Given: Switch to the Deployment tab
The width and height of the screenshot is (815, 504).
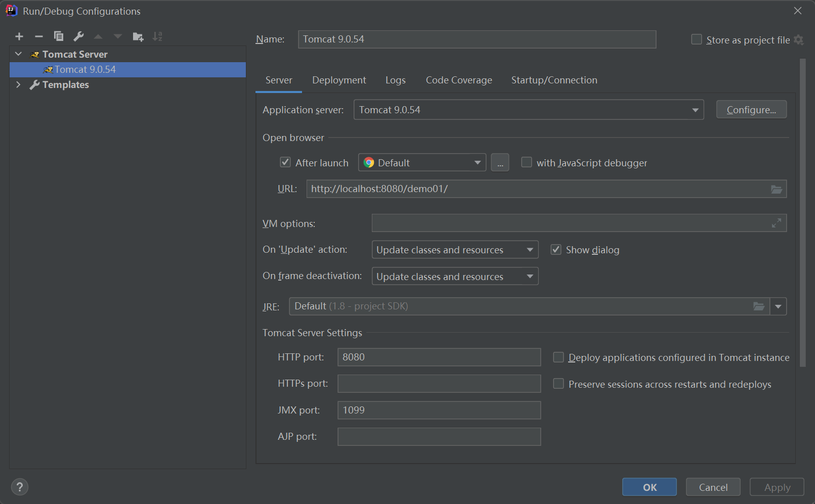Looking at the screenshot, I should [x=339, y=80].
